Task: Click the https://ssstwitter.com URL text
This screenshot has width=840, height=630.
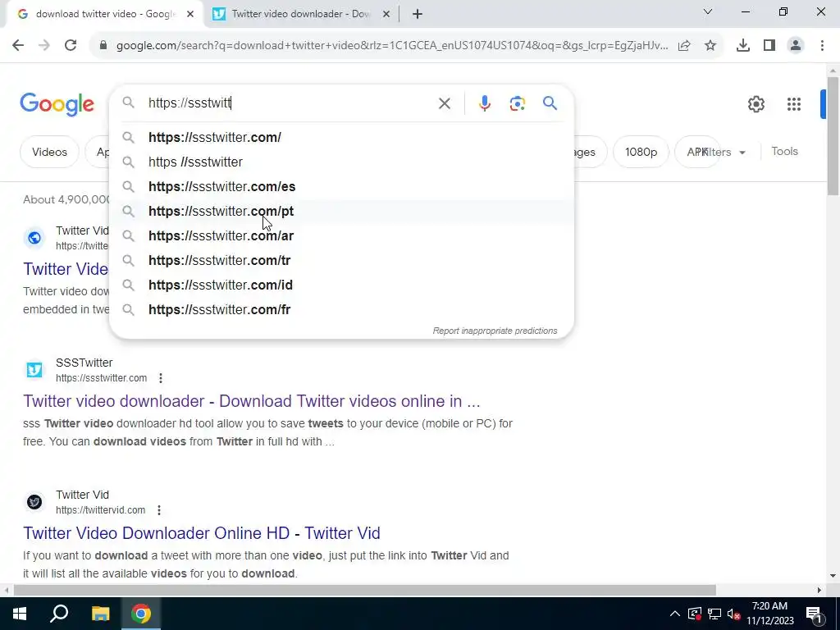Action: (x=101, y=378)
